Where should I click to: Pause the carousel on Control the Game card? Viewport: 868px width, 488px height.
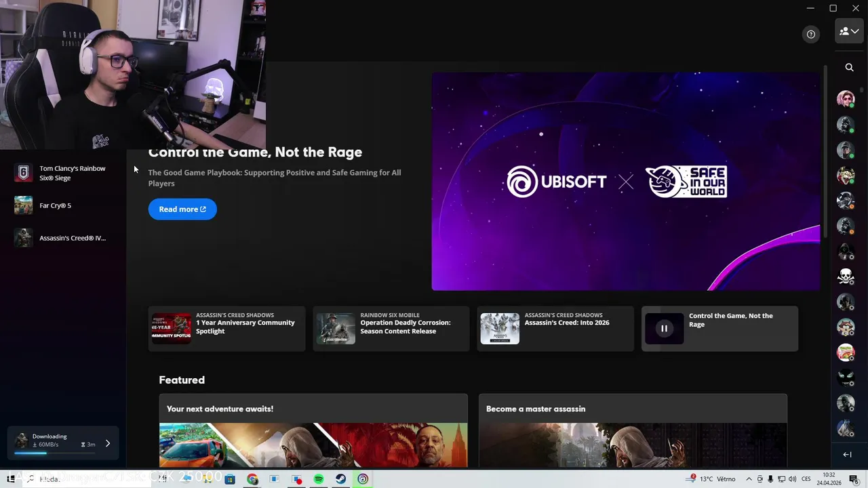tap(665, 329)
